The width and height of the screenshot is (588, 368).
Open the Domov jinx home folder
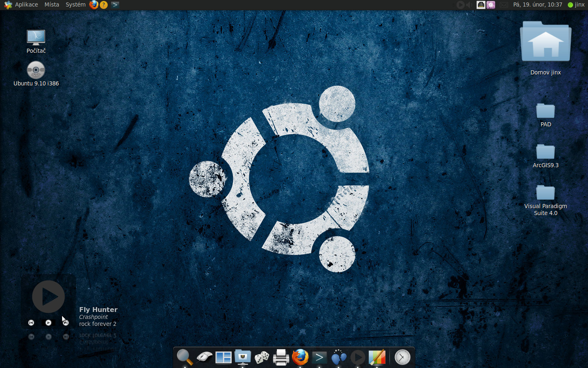point(546,48)
